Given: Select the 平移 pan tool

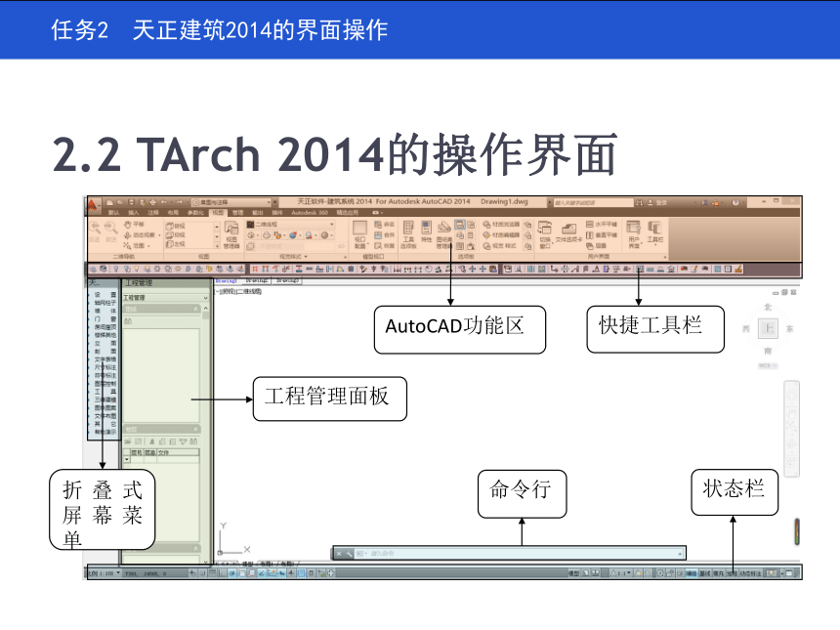Looking at the screenshot, I should [134, 225].
